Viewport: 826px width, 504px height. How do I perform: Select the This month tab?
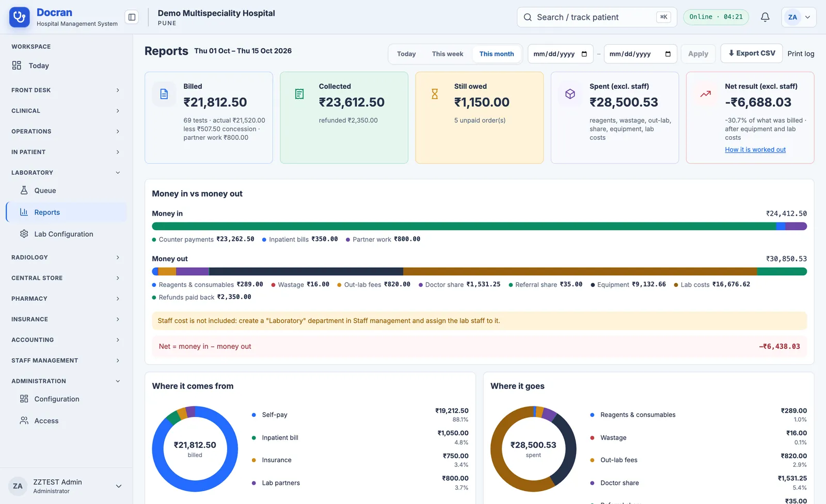pyautogui.click(x=497, y=54)
